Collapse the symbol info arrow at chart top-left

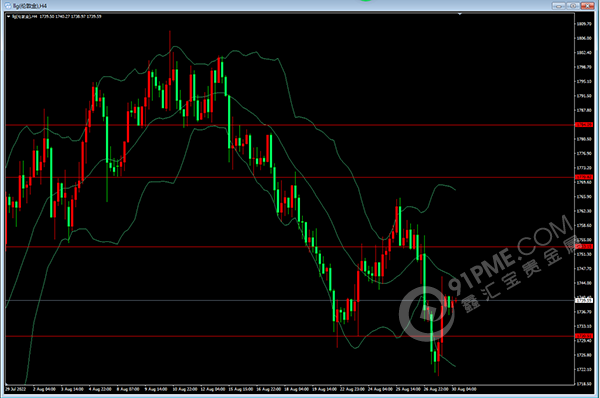[x=8, y=16]
